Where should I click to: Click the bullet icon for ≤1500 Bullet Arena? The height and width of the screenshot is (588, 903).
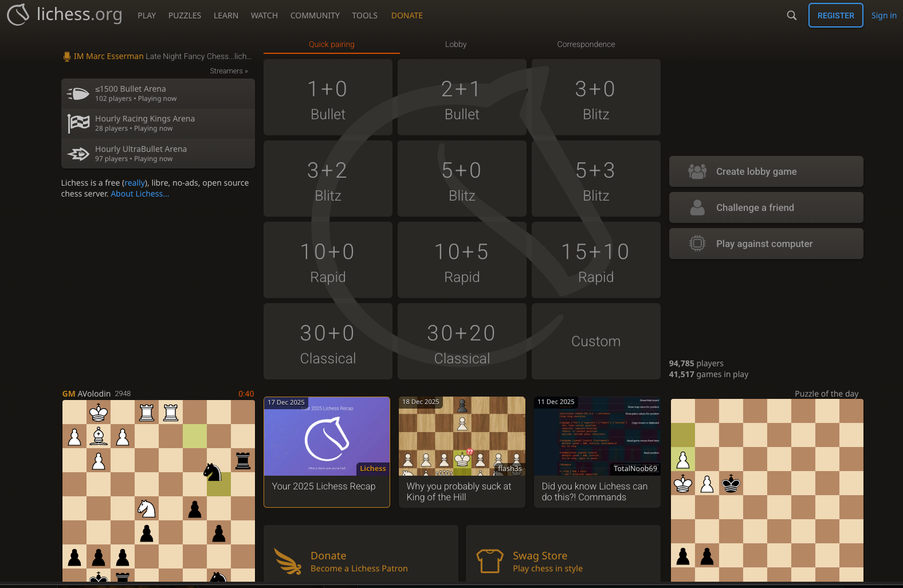78,94
